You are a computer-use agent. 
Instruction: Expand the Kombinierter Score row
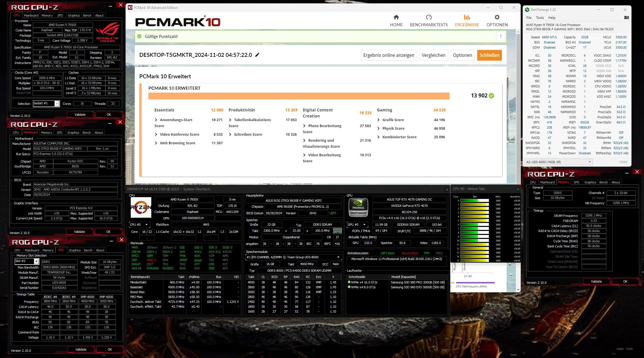[x=379, y=137]
